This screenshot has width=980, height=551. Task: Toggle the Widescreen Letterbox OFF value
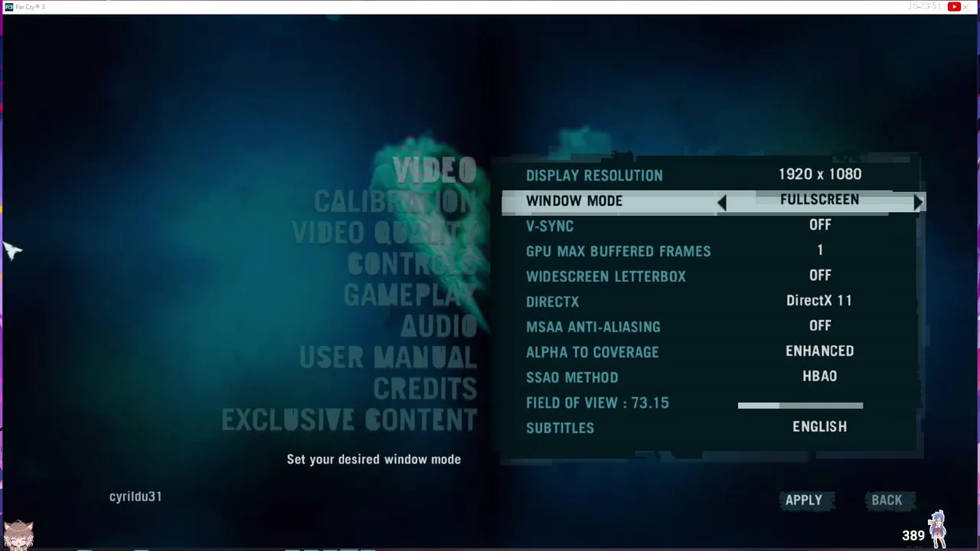click(820, 275)
